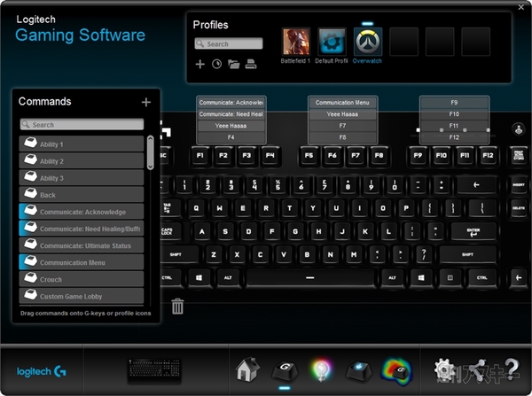Click the F9 assignment label
The image size is (532, 396).
[x=454, y=103]
